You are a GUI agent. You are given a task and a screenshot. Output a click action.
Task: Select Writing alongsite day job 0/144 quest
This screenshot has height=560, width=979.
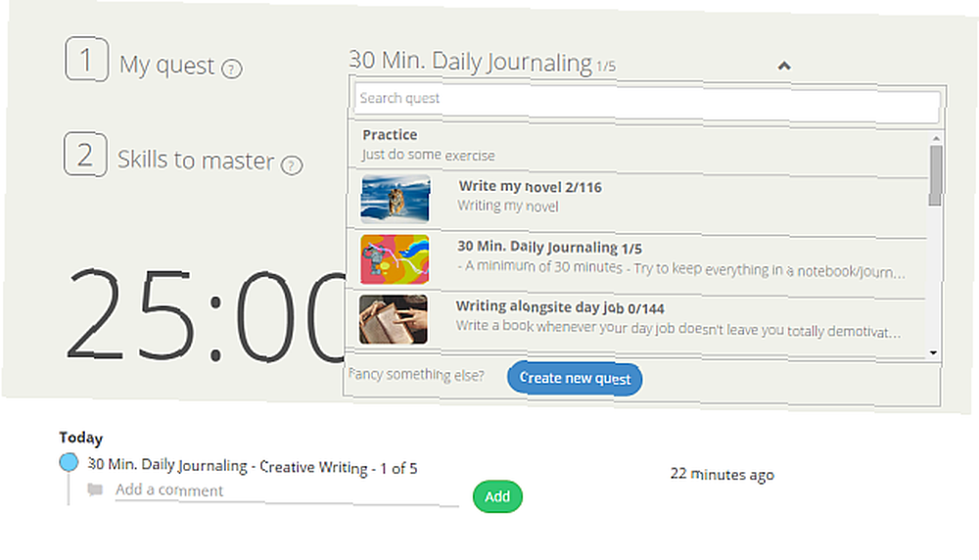click(637, 321)
